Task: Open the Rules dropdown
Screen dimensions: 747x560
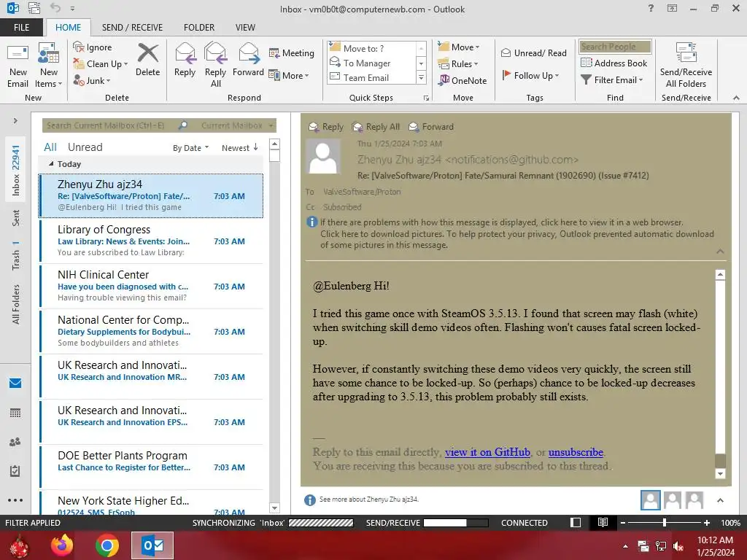Action: tap(458, 64)
